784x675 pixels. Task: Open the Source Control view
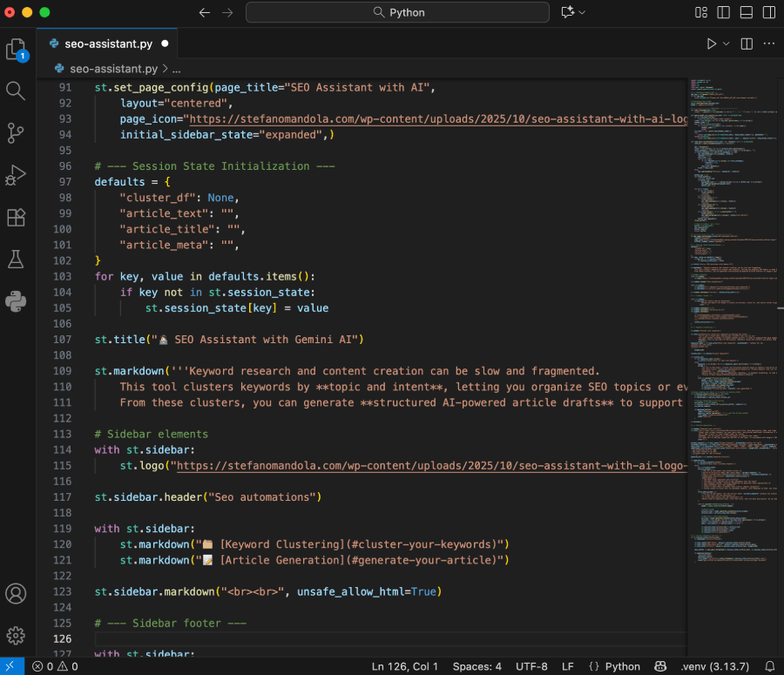coord(16,132)
